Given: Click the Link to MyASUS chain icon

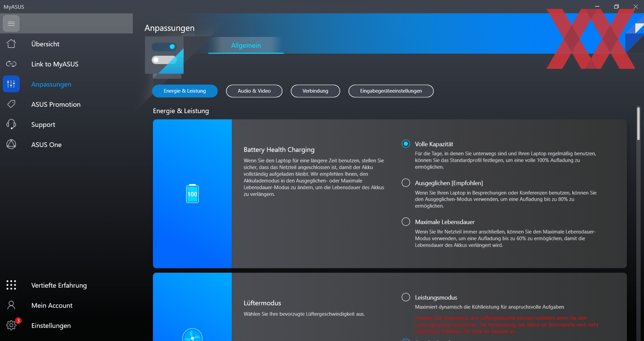Looking at the screenshot, I should pos(11,64).
